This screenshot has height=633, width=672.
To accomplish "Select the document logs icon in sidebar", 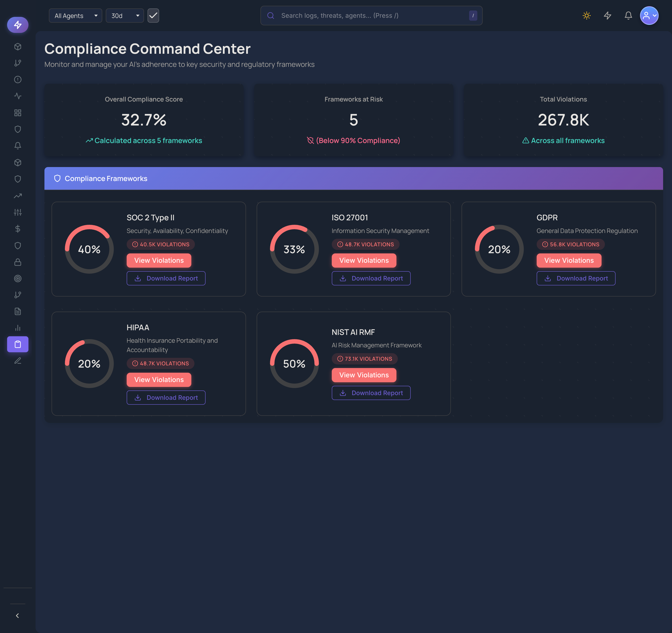I will click(18, 311).
